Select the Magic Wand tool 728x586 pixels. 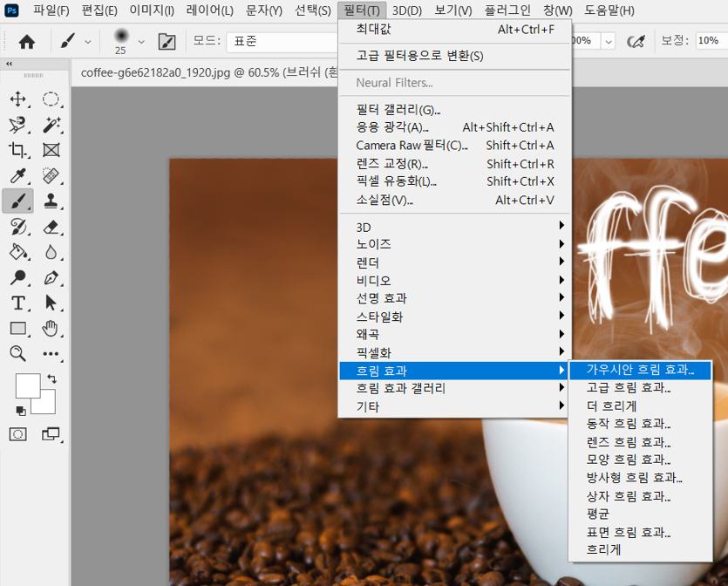coord(51,125)
